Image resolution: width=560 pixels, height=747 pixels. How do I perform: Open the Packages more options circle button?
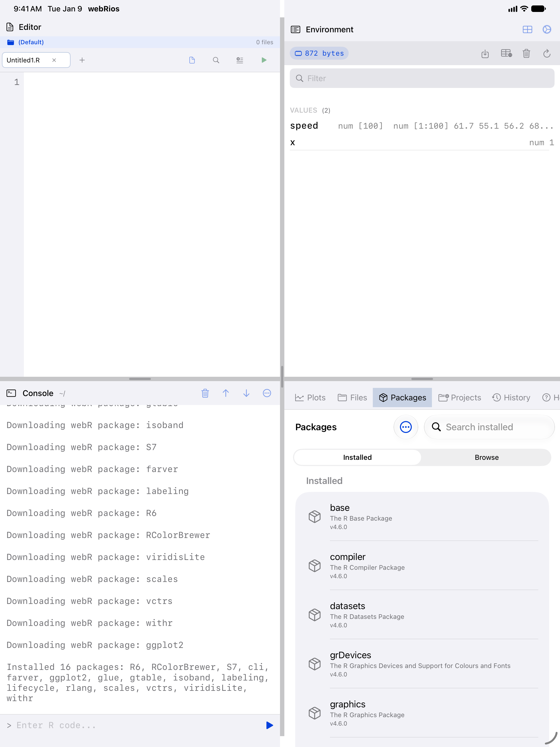406,427
